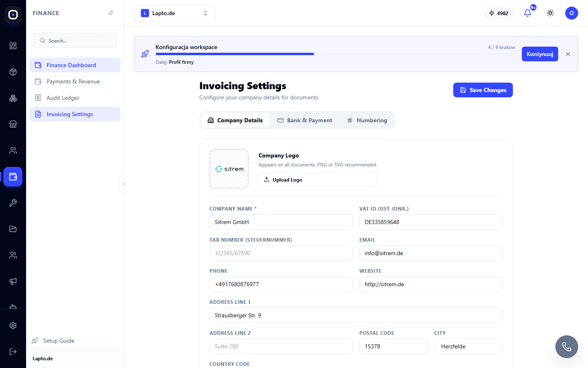The width and height of the screenshot is (588, 368).
Task: Click the Email field
Action: coord(431,253)
